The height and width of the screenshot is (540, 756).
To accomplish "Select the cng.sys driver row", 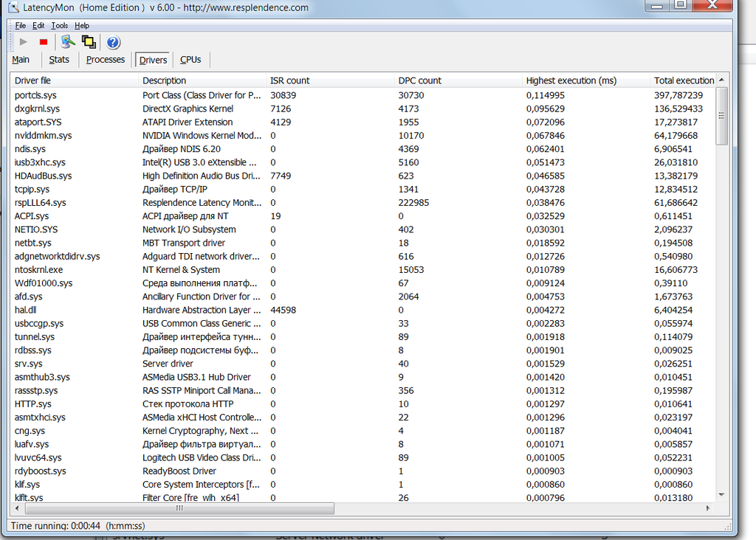I will [x=363, y=431].
